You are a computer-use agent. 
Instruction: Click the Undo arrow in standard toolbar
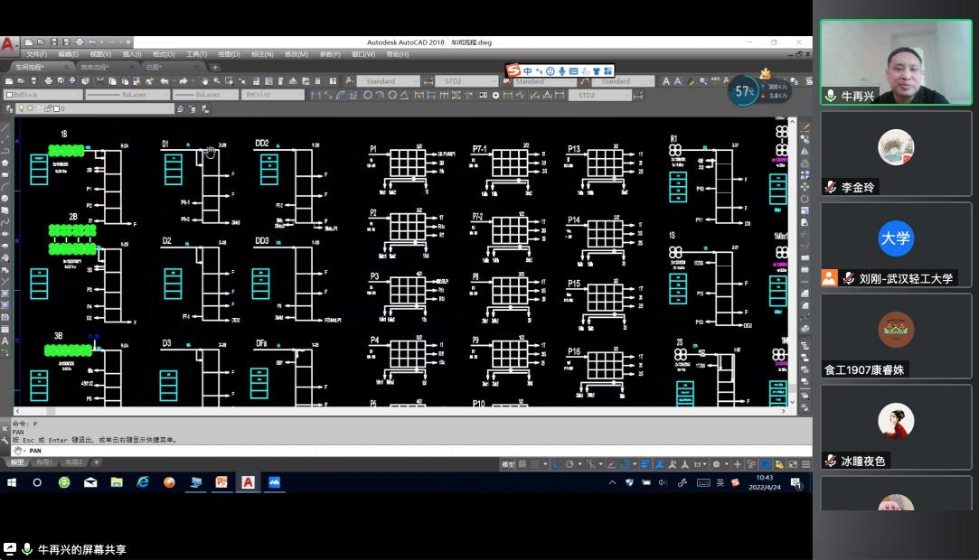click(164, 80)
